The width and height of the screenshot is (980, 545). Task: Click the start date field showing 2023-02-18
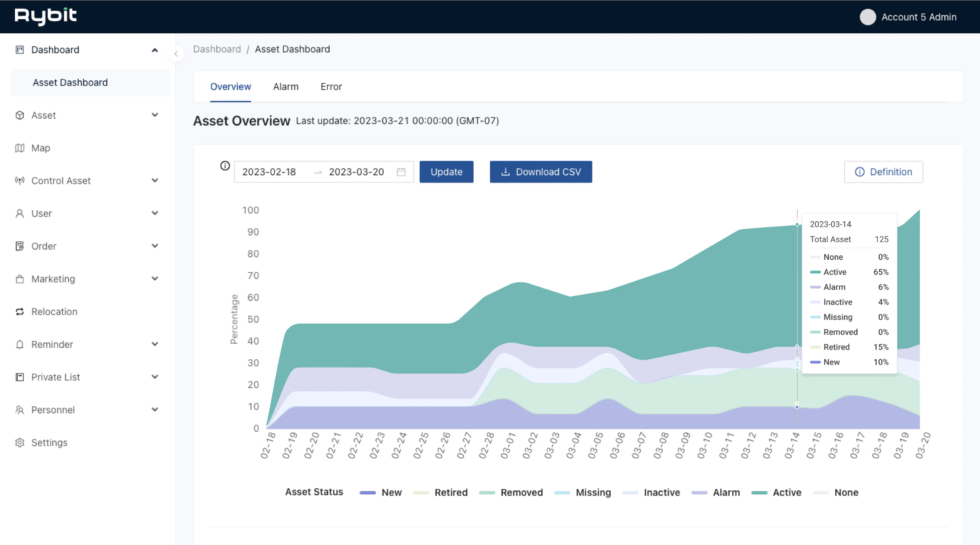pyautogui.click(x=269, y=172)
